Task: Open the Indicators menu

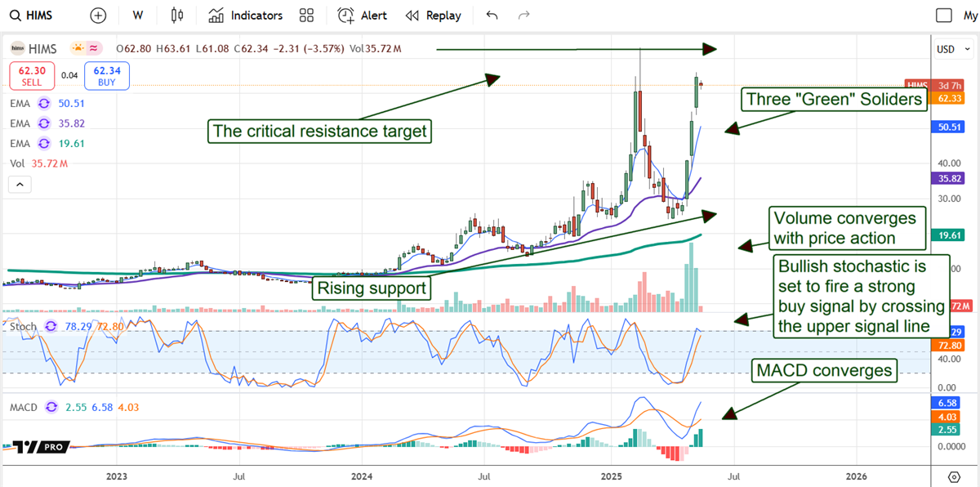Action: tap(245, 16)
